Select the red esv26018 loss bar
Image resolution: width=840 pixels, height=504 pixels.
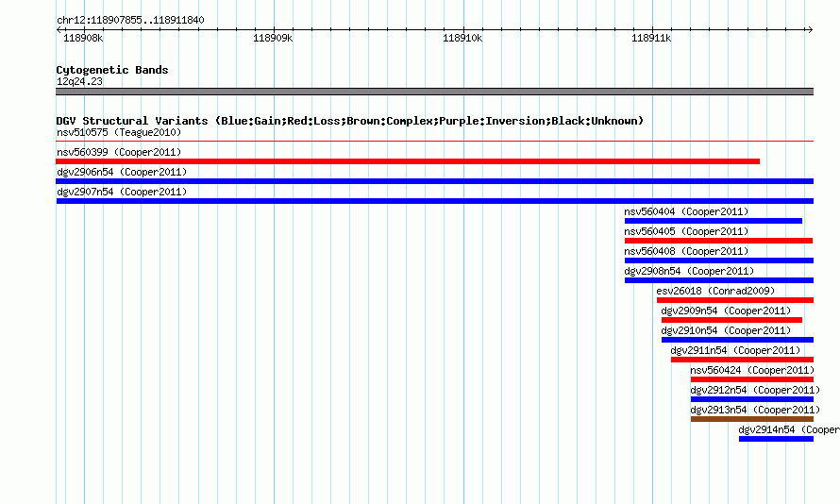735,300
